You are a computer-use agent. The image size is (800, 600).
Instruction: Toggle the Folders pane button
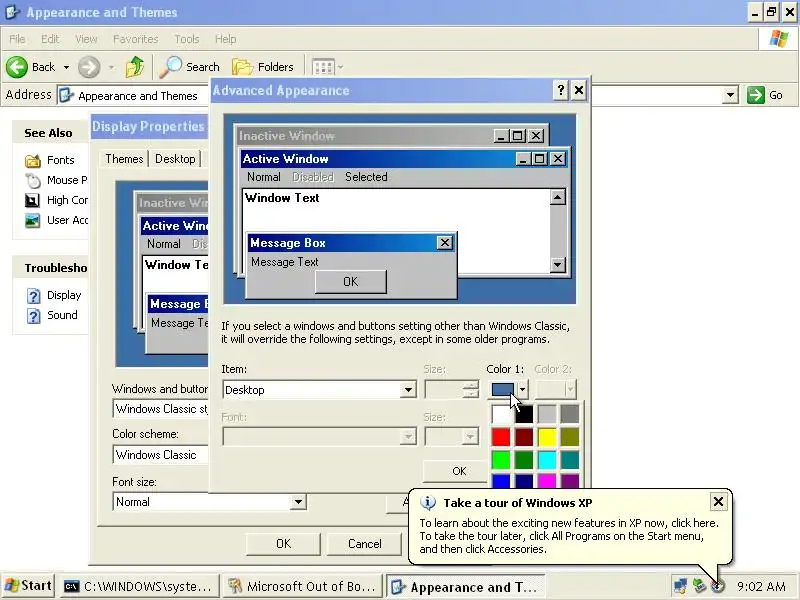(x=263, y=67)
